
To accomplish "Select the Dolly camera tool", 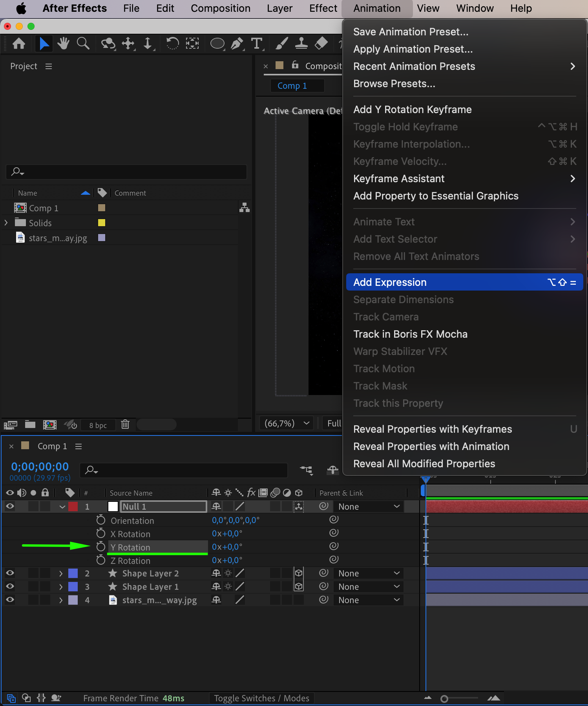I will pos(148,43).
